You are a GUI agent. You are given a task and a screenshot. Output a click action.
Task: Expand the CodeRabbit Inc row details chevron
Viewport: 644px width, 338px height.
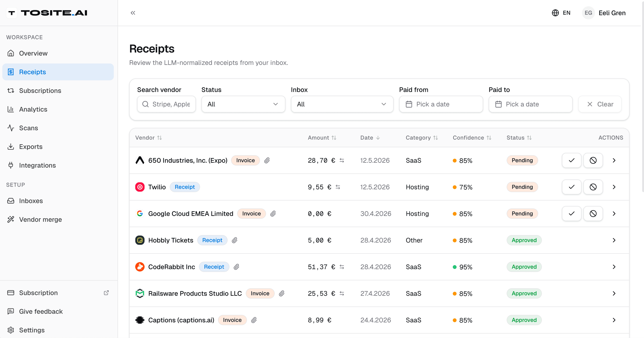pos(614,267)
